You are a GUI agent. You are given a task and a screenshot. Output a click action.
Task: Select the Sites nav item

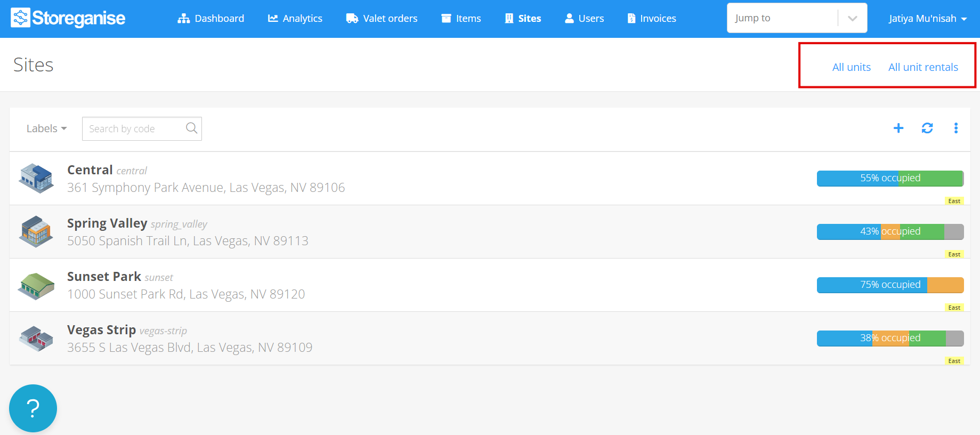pyautogui.click(x=523, y=18)
